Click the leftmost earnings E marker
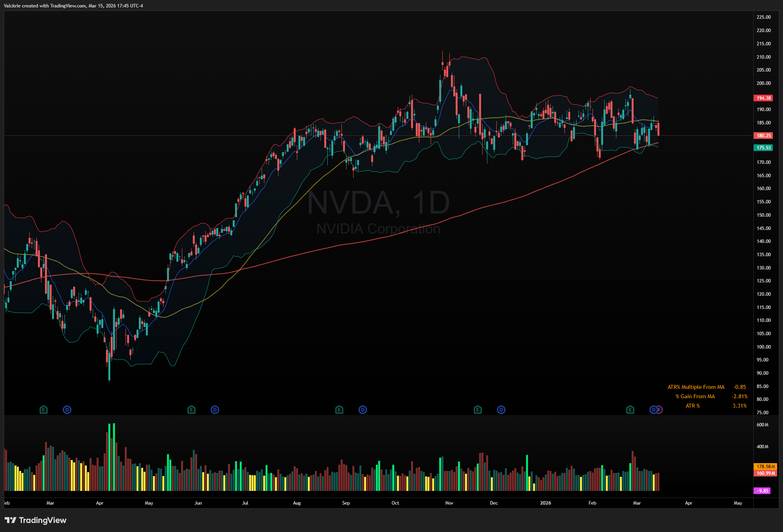Screen dimensions: 783x532 pos(43,410)
